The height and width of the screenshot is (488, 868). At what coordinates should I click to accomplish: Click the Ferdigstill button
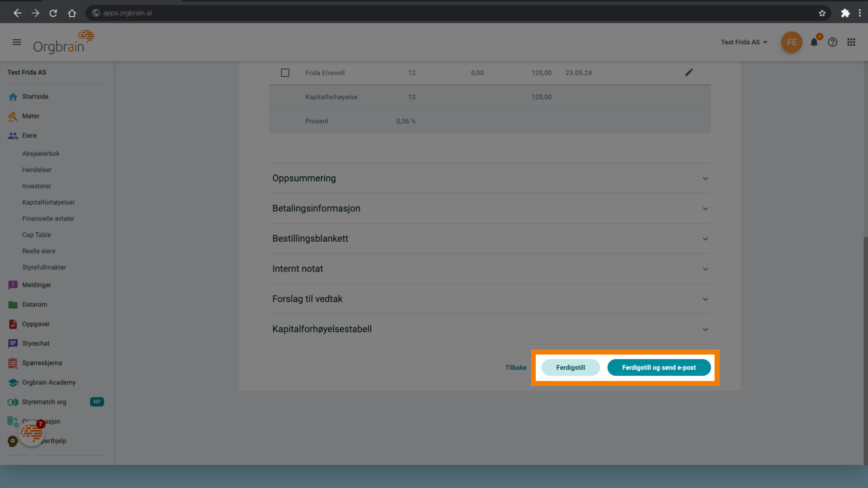(x=571, y=368)
